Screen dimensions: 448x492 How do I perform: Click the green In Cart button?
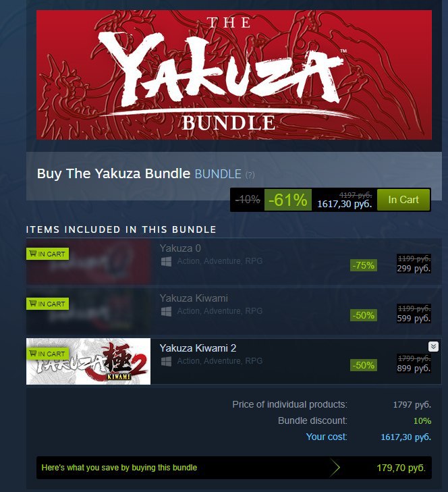tap(403, 200)
